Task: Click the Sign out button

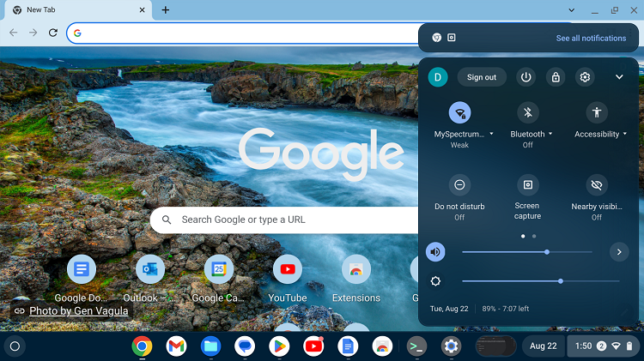Action: pos(481,77)
